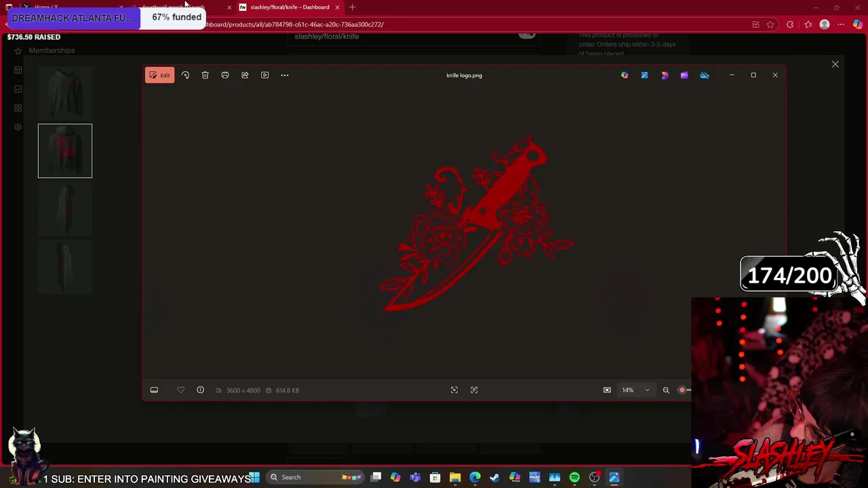The height and width of the screenshot is (488, 868).
Task: Open Copilot icon in Photos title bar
Action: click(625, 75)
